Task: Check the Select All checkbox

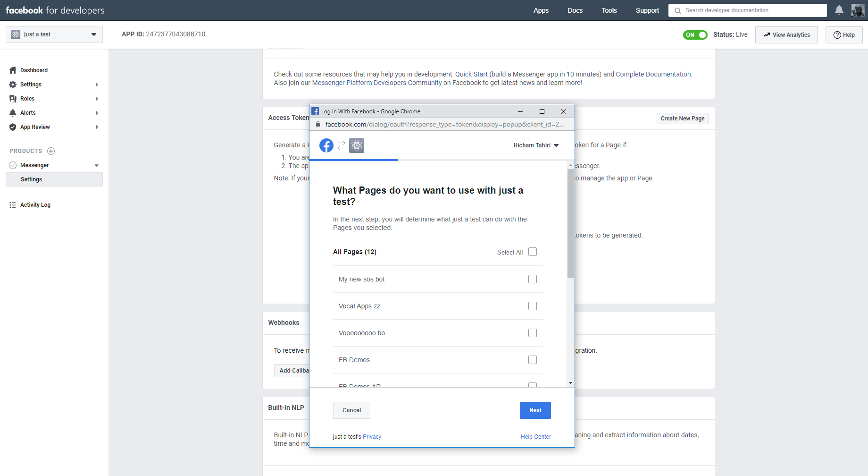Action: 533,252
